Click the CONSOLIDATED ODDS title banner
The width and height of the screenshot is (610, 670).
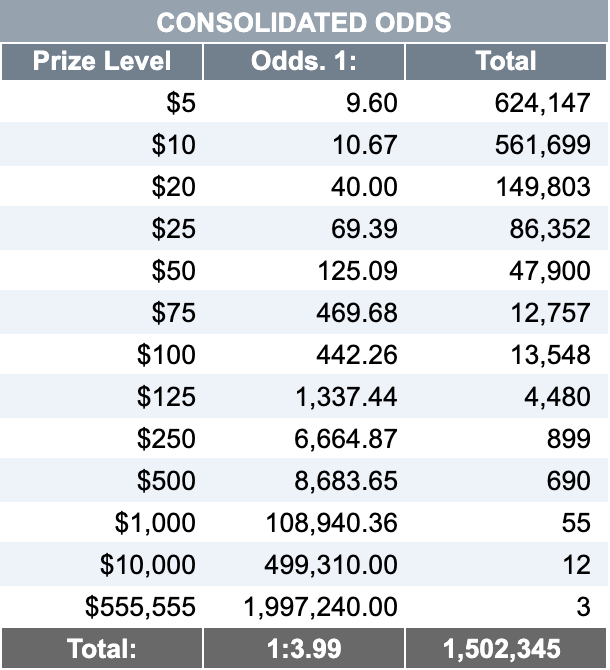(304, 21)
